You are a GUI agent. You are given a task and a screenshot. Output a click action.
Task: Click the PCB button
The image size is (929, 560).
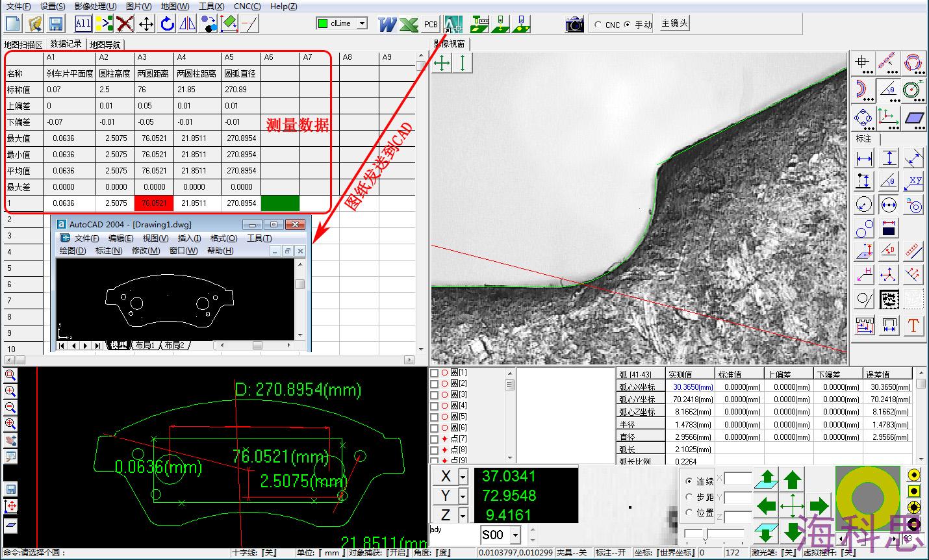click(x=431, y=24)
